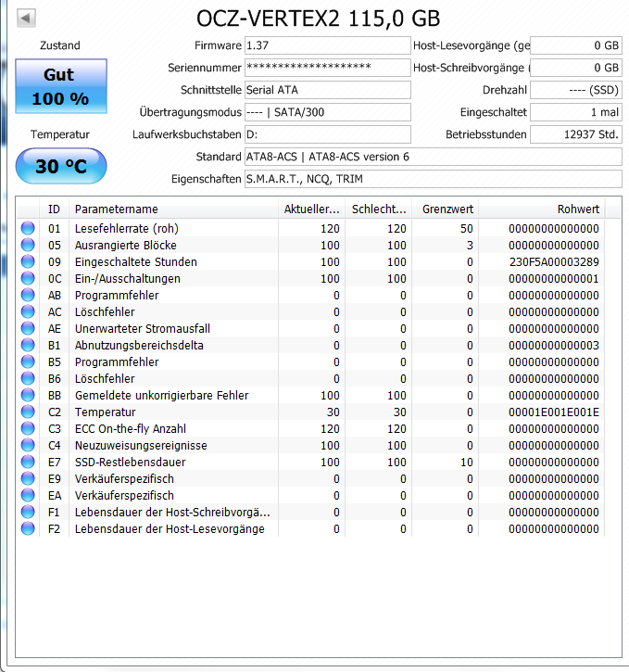Select the Abnutzungsbereichsdelta parameter name

(139, 346)
